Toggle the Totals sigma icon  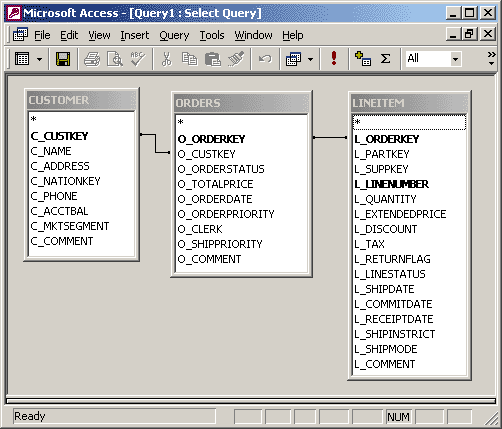[x=386, y=59]
